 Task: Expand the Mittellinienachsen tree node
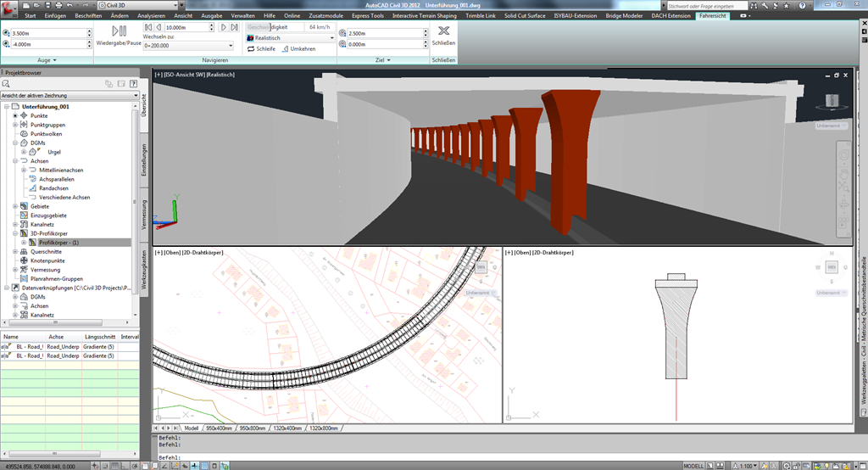click(25, 170)
